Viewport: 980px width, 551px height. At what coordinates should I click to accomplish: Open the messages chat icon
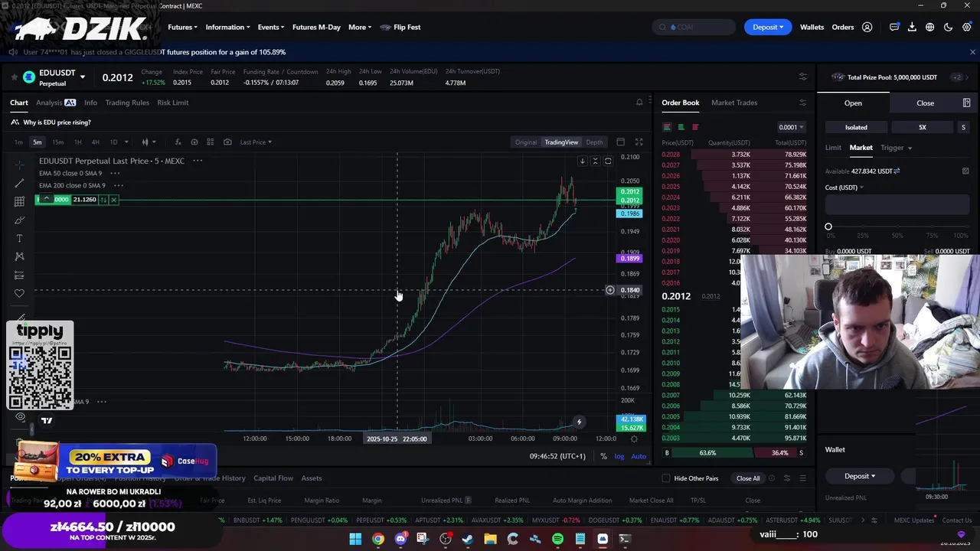893,27
